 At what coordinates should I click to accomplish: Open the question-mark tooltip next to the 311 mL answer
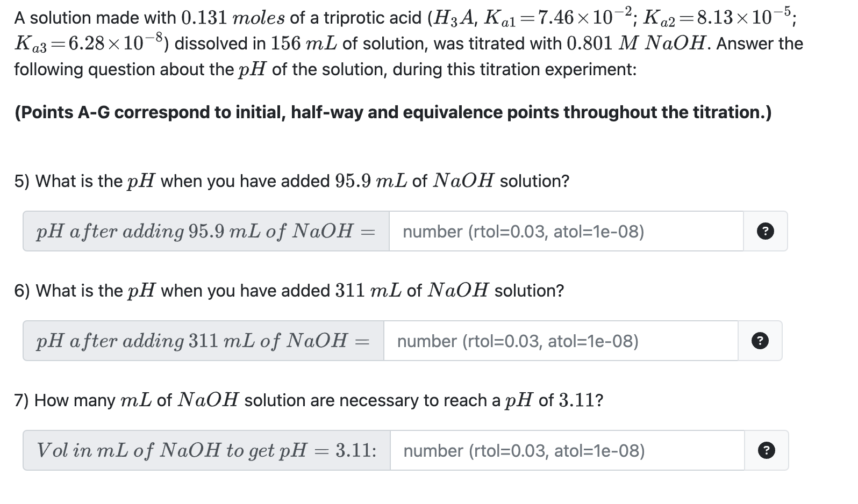pyautogui.click(x=760, y=341)
